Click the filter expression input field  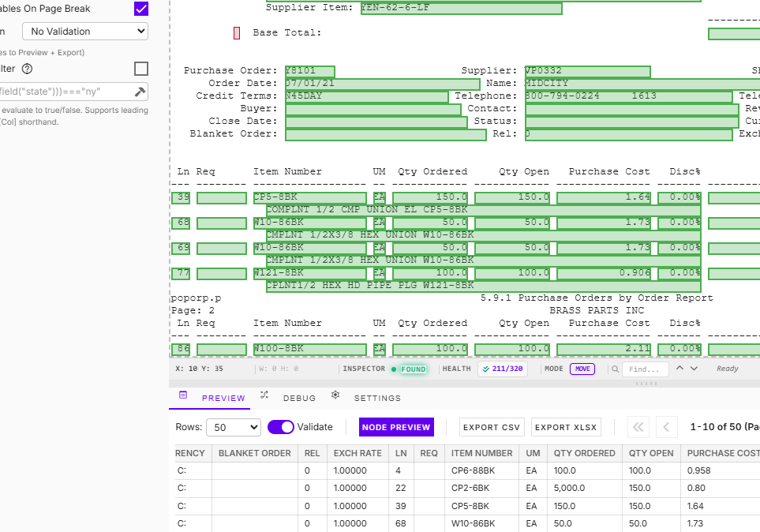(66, 92)
